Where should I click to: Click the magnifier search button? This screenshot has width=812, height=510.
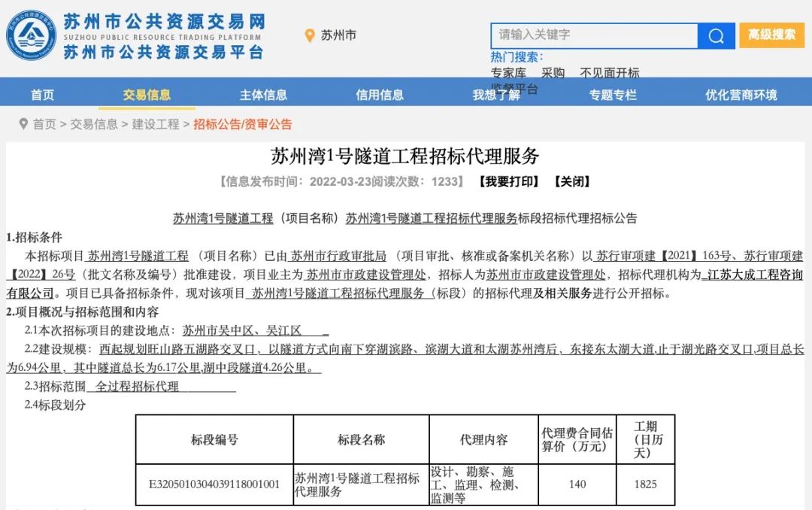(717, 36)
